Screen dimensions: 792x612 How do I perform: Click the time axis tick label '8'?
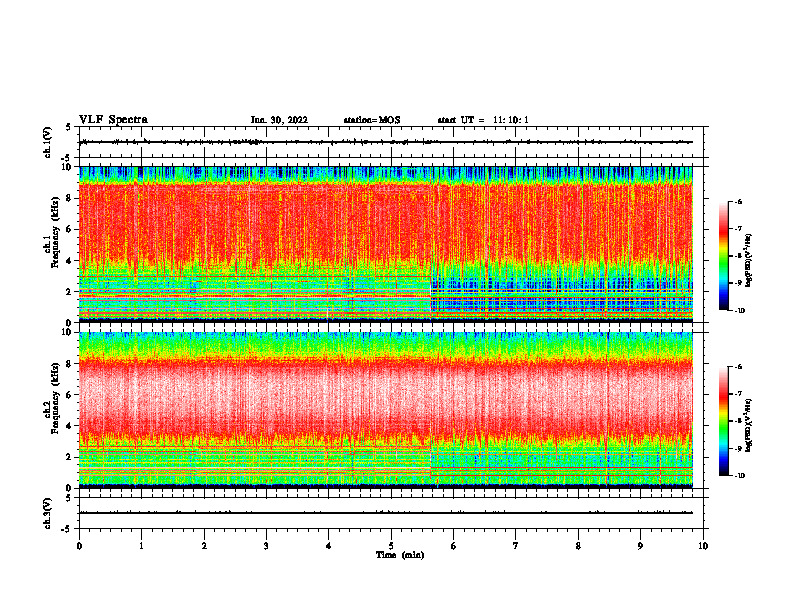578,546
